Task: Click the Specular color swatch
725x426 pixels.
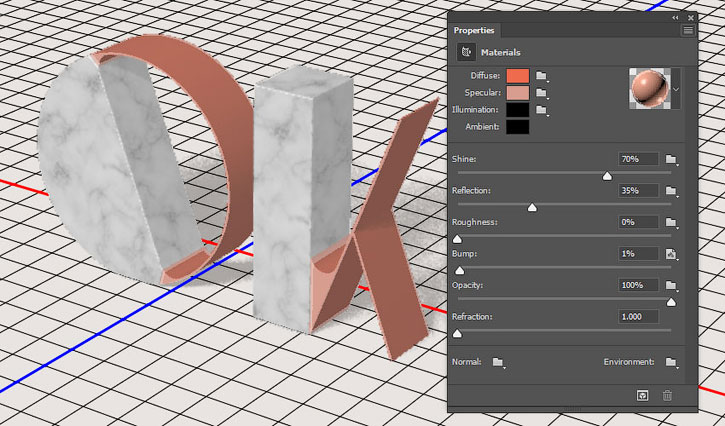Action: coord(517,93)
